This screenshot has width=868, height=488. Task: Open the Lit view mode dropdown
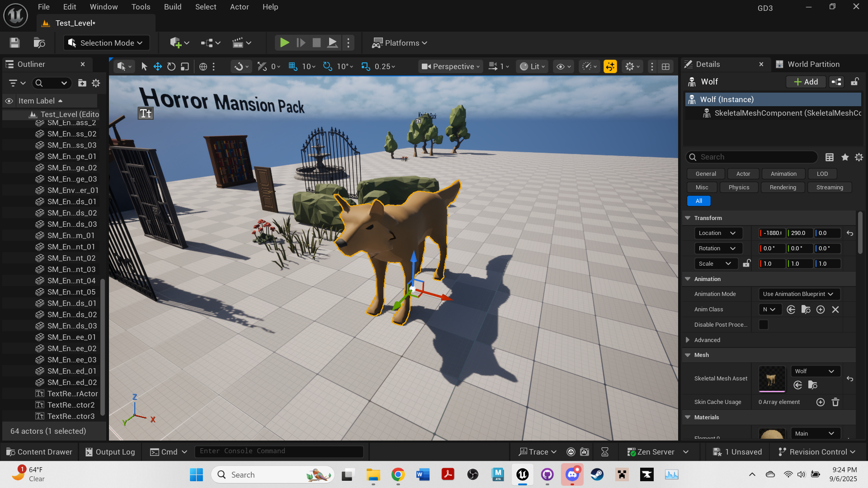[533, 67]
